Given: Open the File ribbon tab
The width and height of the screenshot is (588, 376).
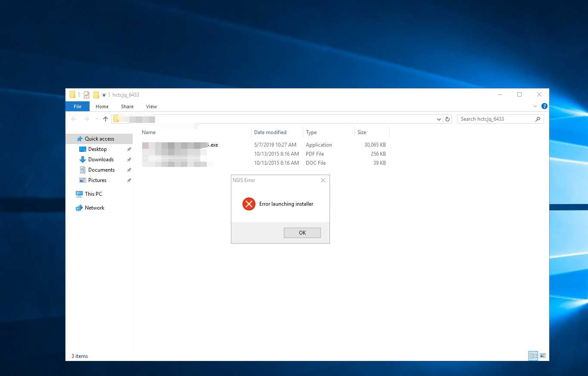Looking at the screenshot, I should pos(78,107).
